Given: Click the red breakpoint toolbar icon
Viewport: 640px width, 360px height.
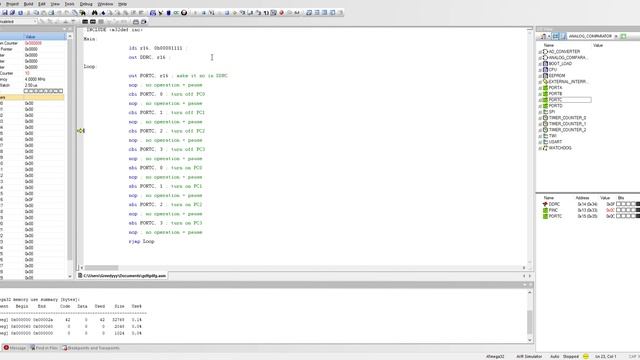Looking at the screenshot, I should point(281,13).
